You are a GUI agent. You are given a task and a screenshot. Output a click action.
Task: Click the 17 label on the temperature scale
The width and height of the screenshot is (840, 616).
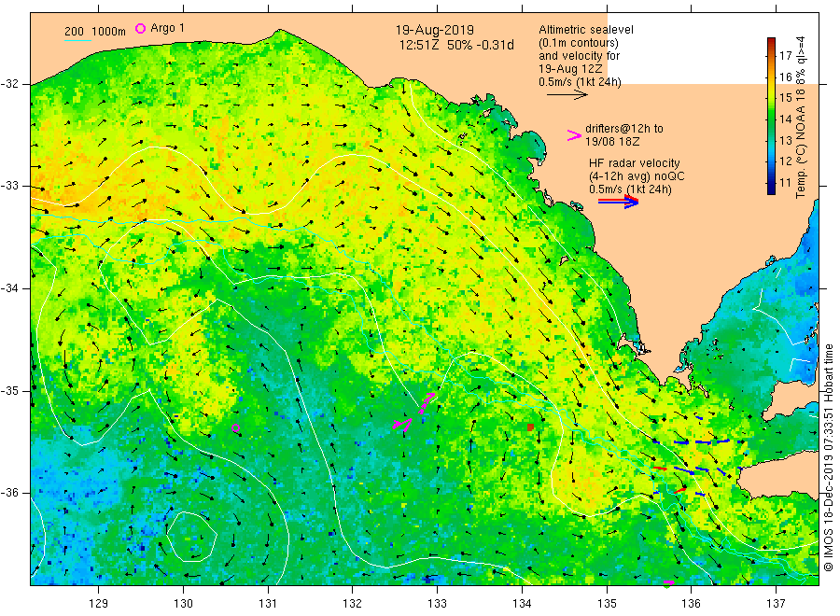tap(785, 56)
